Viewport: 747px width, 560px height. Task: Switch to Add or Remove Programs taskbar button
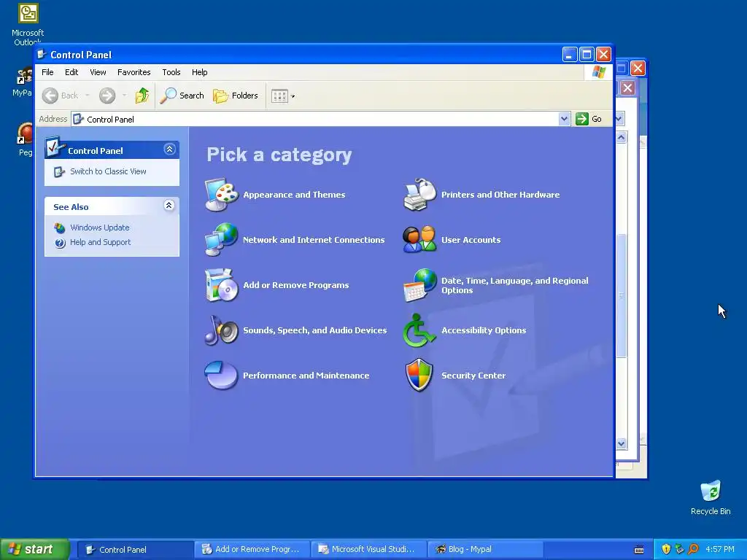pyautogui.click(x=252, y=550)
